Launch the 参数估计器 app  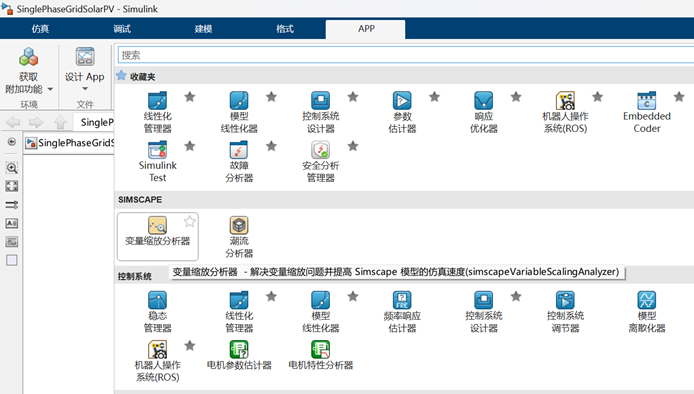click(x=402, y=112)
